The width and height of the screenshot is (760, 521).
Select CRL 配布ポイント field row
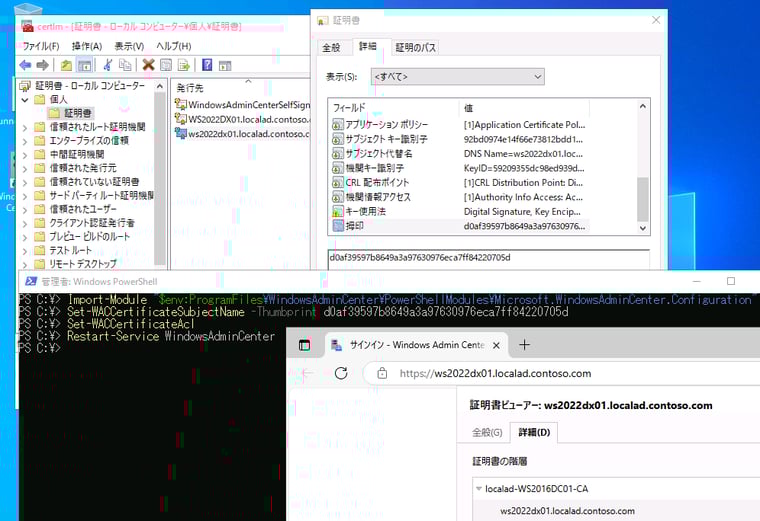coord(459,183)
